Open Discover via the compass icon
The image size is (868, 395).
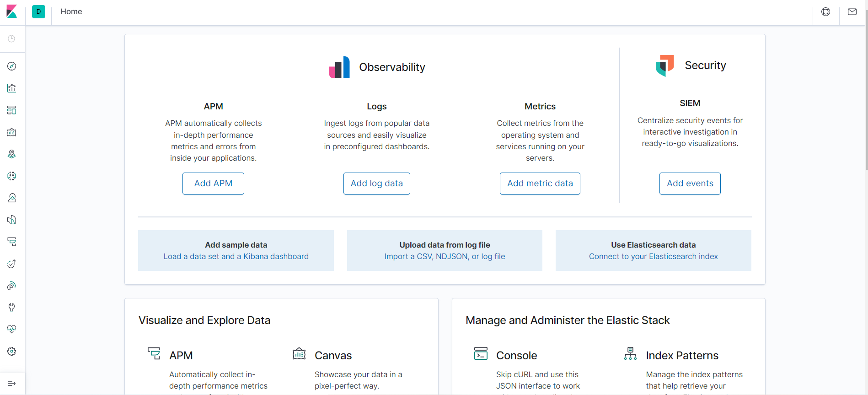12,66
